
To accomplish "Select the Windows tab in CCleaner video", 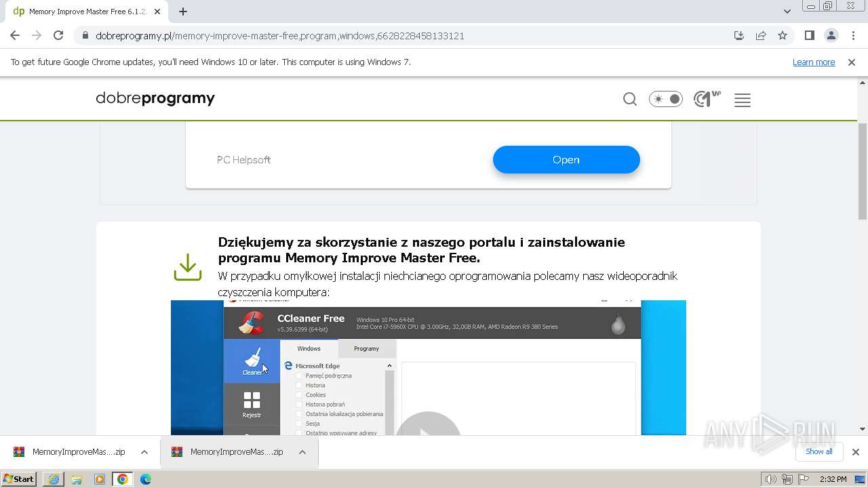I will coord(309,348).
